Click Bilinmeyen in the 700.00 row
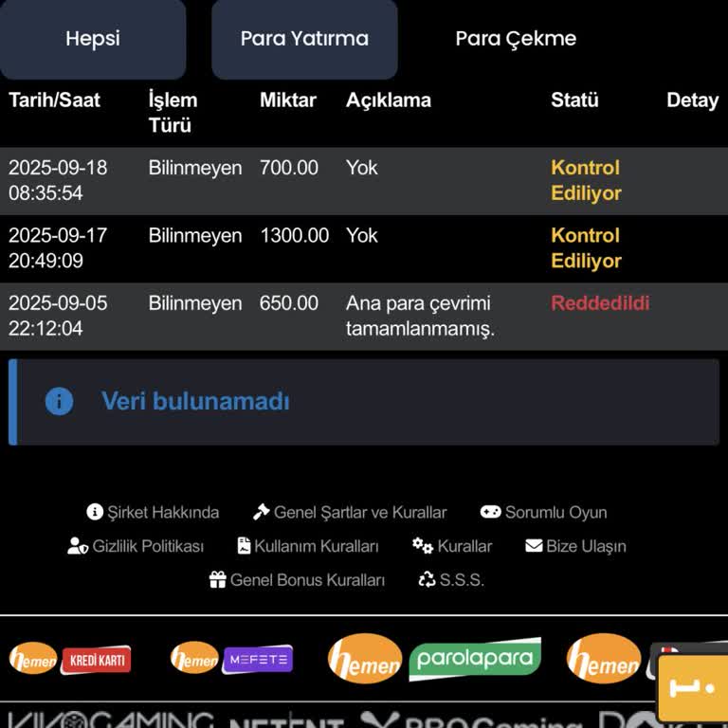The image size is (728, 728). point(195,168)
